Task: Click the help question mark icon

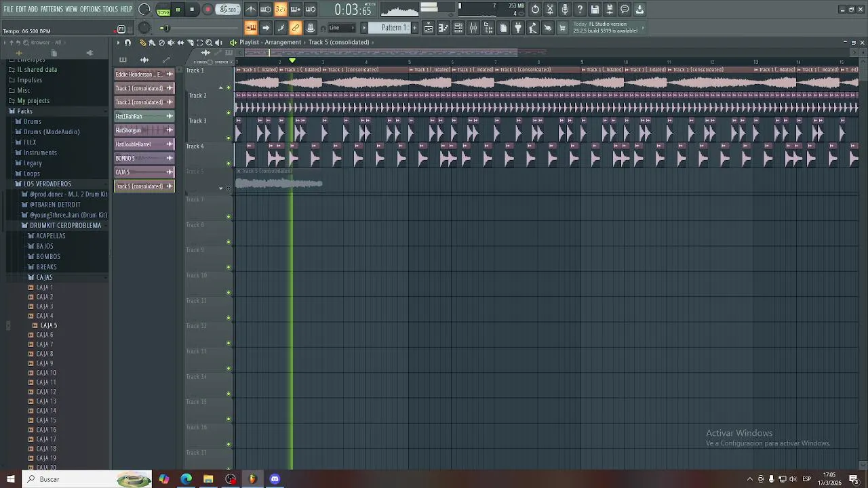Action: coord(580,9)
